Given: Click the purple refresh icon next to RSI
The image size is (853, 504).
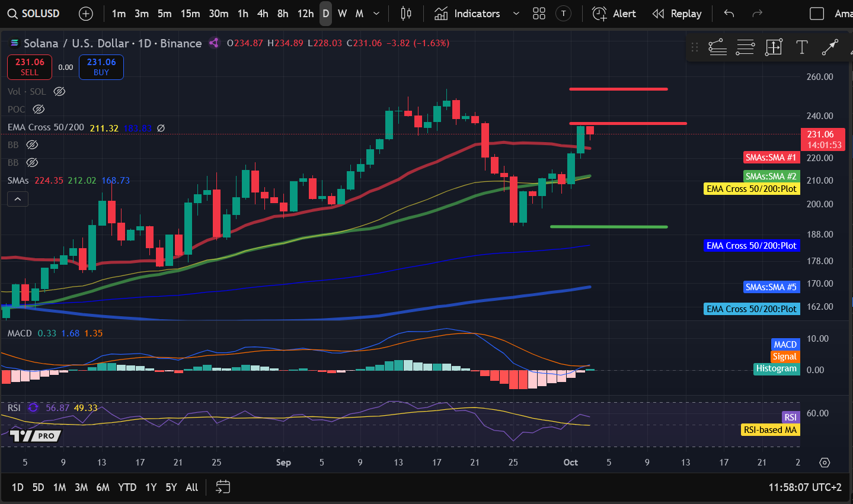Looking at the screenshot, I should [x=33, y=408].
